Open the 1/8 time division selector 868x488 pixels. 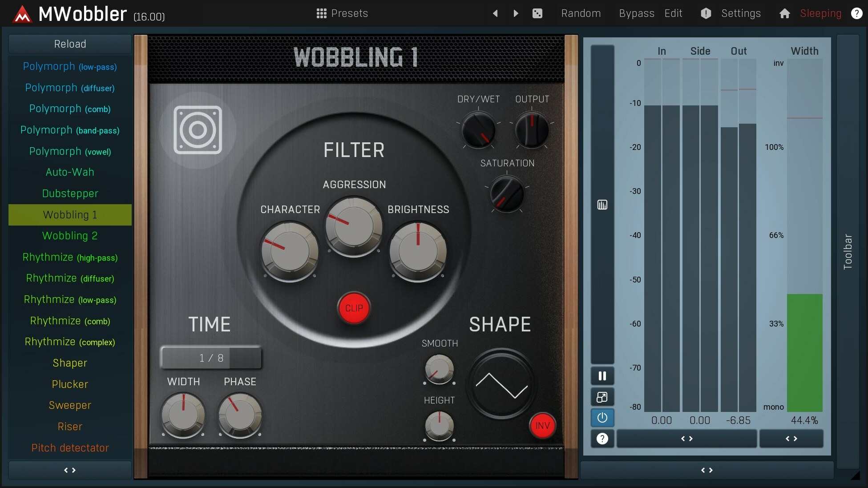point(211,357)
